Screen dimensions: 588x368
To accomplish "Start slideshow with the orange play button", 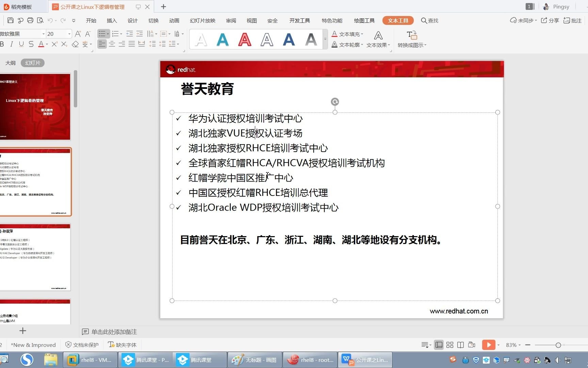I will coord(489,345).
